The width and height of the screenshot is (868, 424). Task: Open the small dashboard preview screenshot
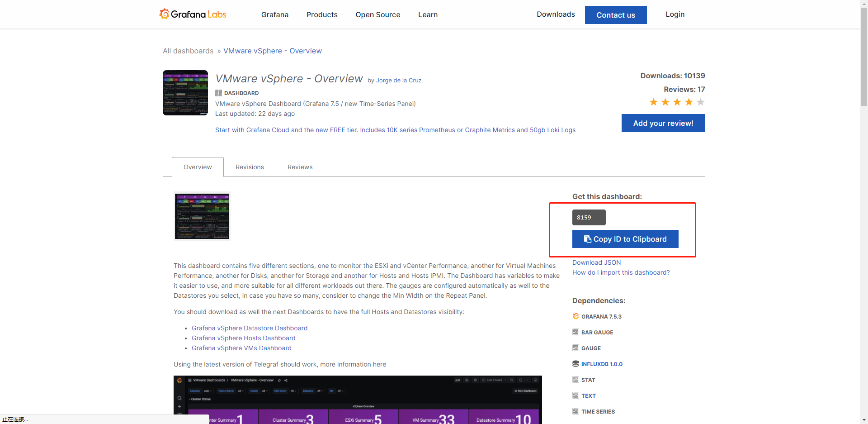(202, 216)
